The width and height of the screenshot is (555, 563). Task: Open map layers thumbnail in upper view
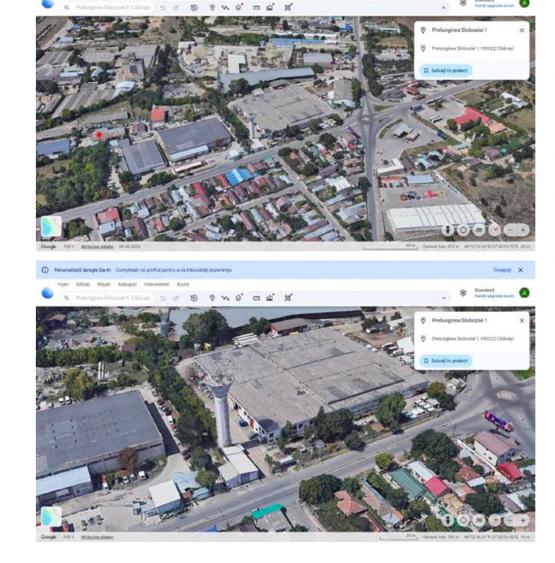(x=51, y=226)
